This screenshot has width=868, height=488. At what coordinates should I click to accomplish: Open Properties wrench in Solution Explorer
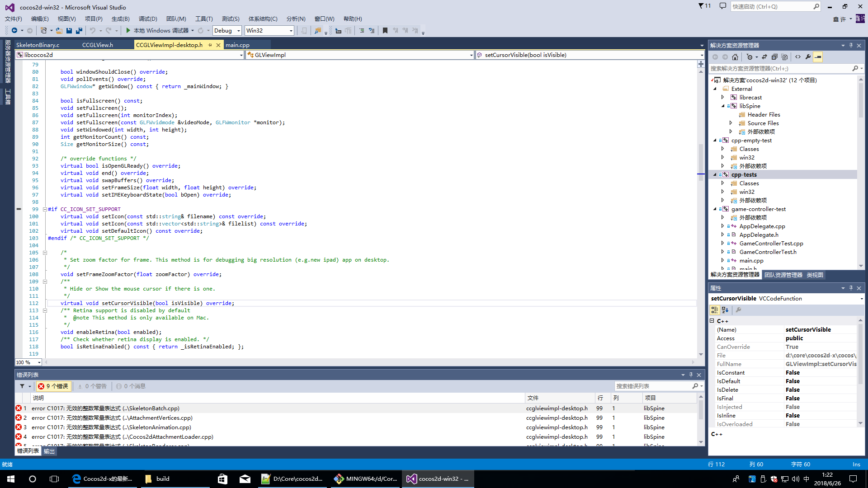[808, 57]
